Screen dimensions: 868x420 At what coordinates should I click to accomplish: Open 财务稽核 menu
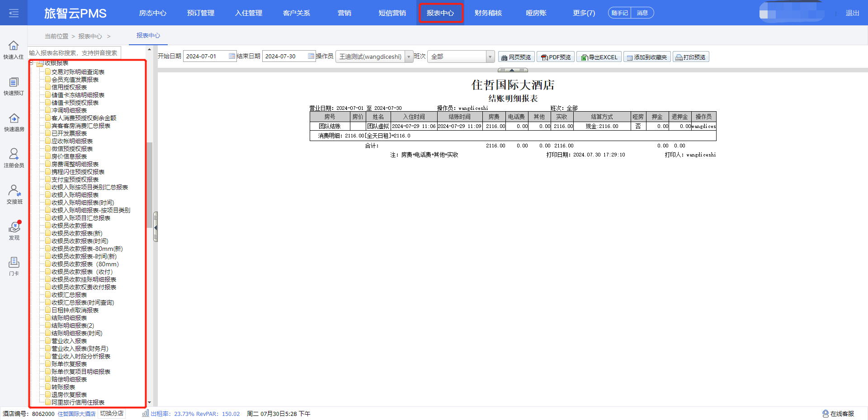pyautogui.click(x=488, y=13)
